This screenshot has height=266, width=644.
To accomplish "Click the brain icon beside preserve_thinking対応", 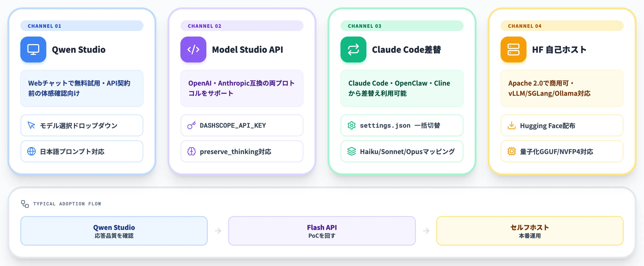I will 192,151.
